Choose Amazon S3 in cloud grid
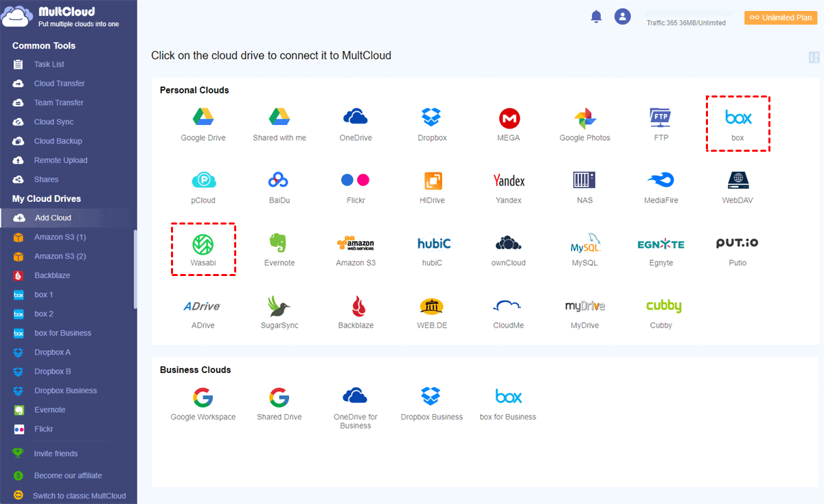 pyautogui.click(x=356, y=250)
